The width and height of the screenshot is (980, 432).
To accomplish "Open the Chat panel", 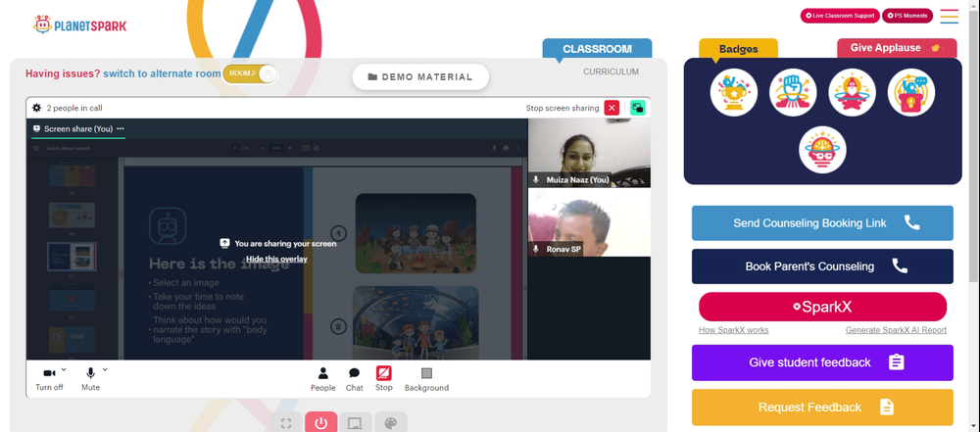I will pos(355,379).
